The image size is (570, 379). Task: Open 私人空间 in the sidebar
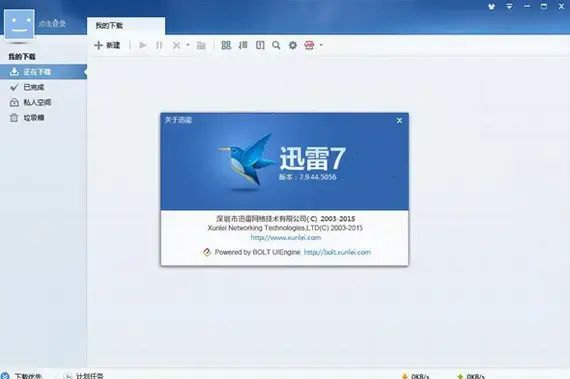(43, 102)
